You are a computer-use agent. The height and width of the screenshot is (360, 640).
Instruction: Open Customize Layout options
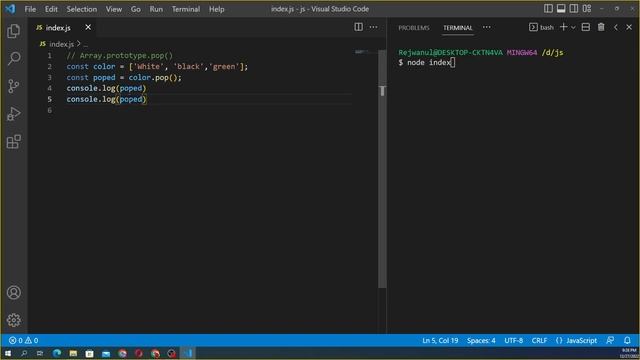pyautogui.click(x=587, y=9)
